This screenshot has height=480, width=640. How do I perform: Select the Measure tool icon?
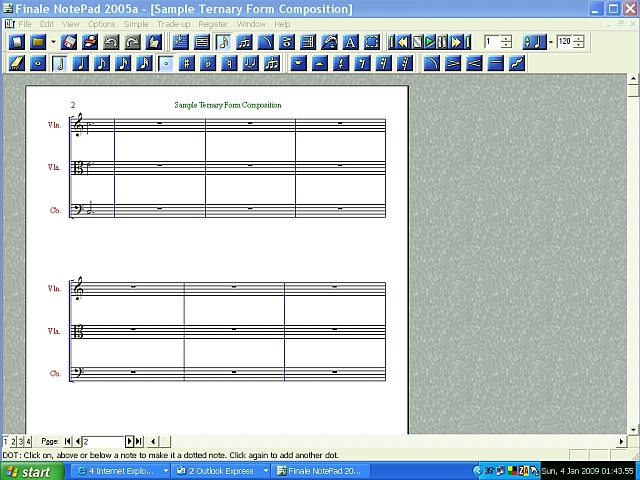[202, 42]
